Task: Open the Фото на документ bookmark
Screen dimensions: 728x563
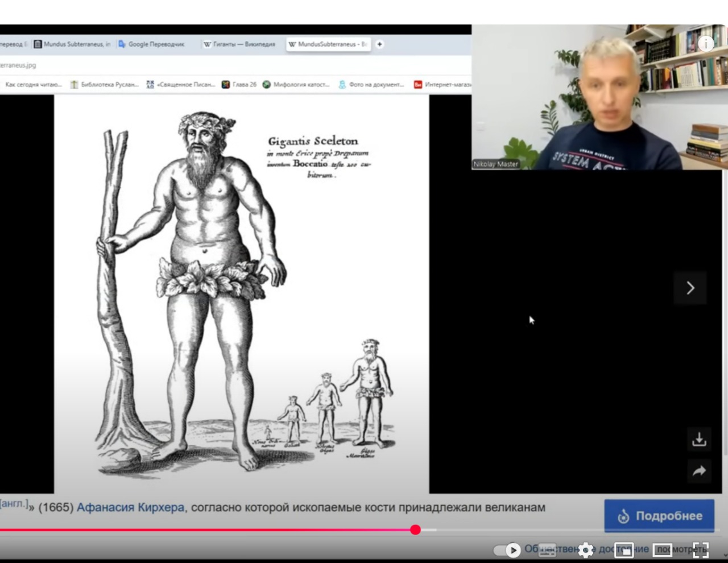Action: tap(371, 85)
